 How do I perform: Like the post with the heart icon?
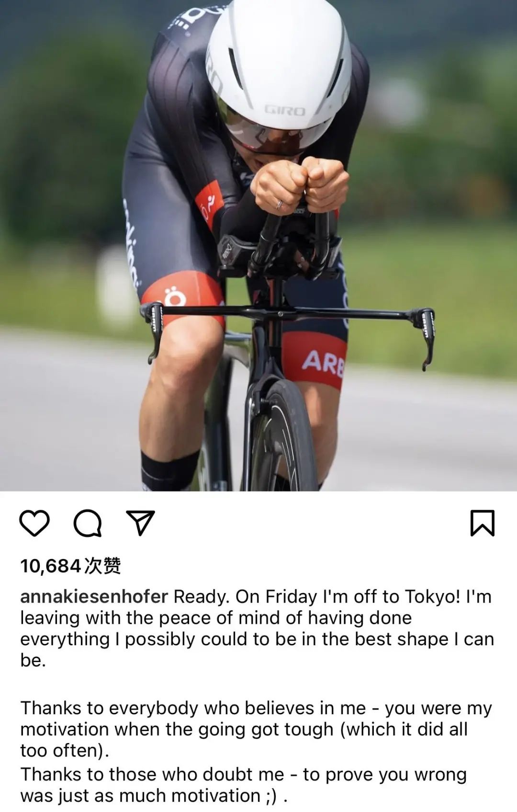(x=34, y=523)
